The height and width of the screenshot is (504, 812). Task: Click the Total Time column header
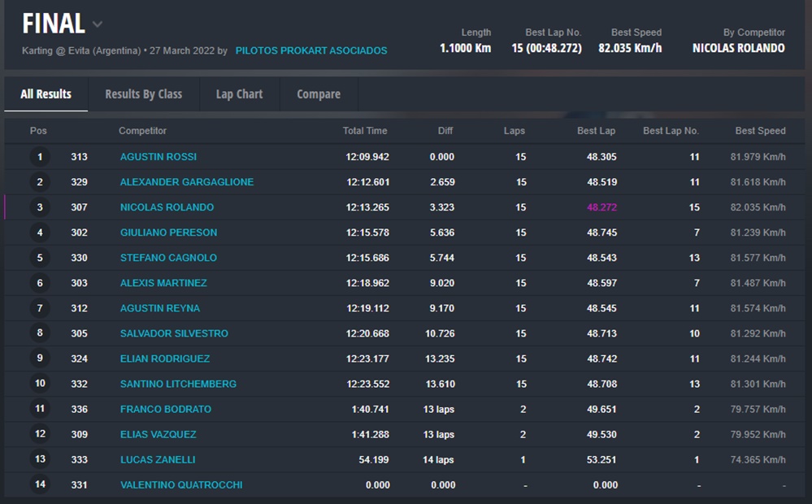(x=365, y=131)
